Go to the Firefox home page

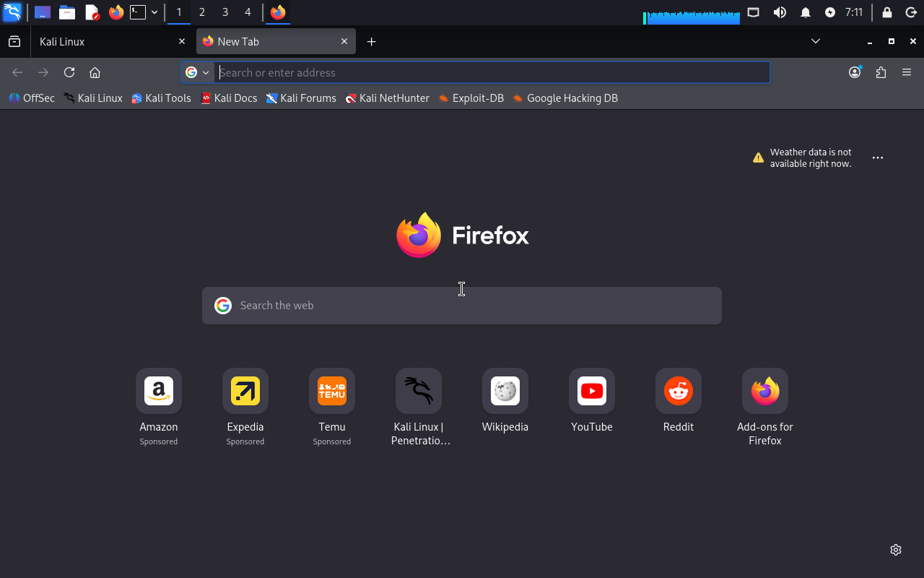(95, 72)
